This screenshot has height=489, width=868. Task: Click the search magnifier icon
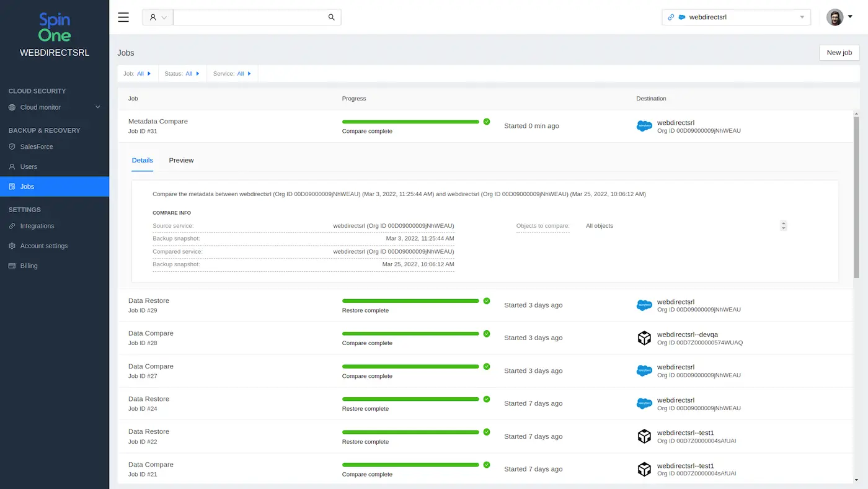330,17
